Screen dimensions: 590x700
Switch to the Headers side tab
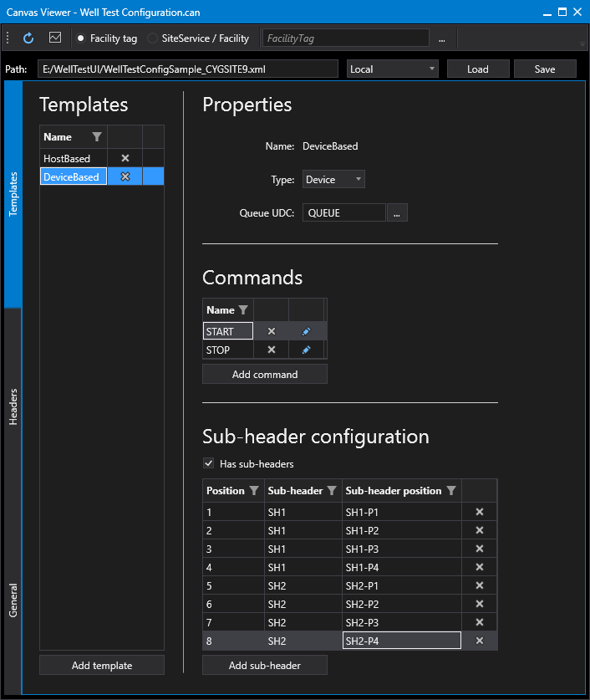[13, 406]
